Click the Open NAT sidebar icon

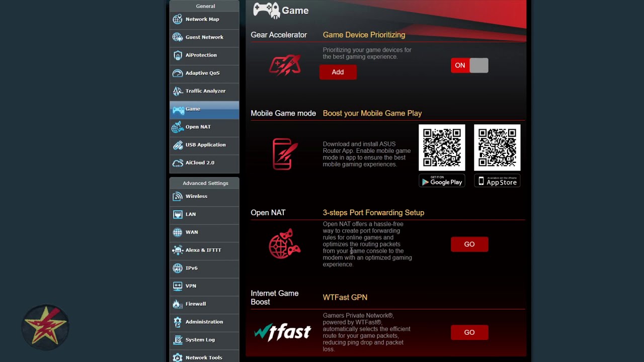[x=178, y=127]
